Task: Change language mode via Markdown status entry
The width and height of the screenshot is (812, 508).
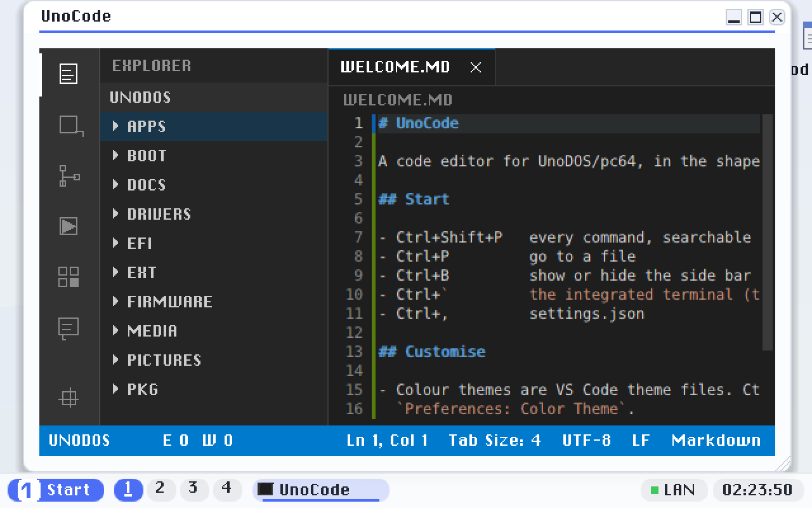Action: pos(716,441)
